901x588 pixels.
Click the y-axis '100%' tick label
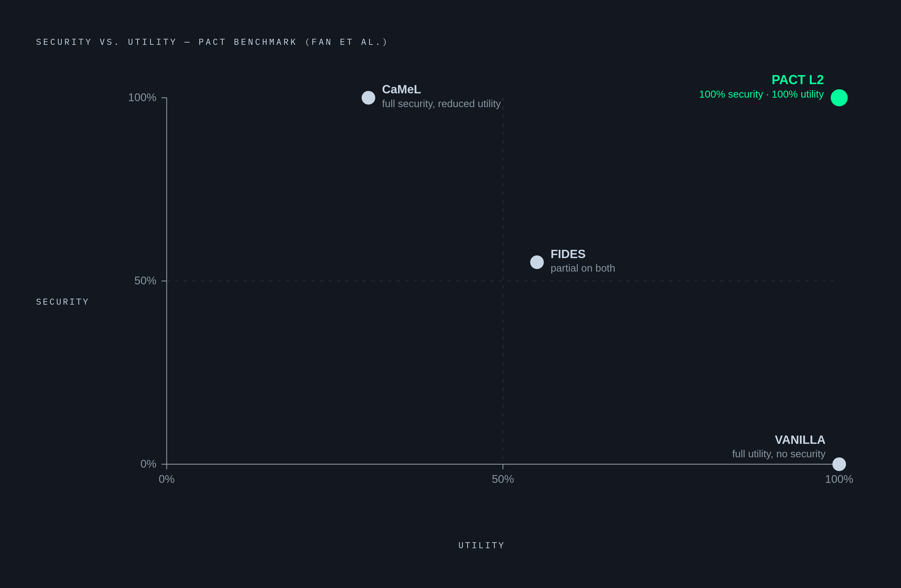coord(142,98)
